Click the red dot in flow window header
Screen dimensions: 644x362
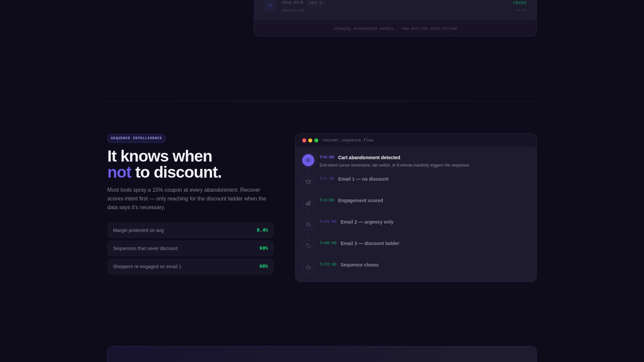[x=304, y=140]
